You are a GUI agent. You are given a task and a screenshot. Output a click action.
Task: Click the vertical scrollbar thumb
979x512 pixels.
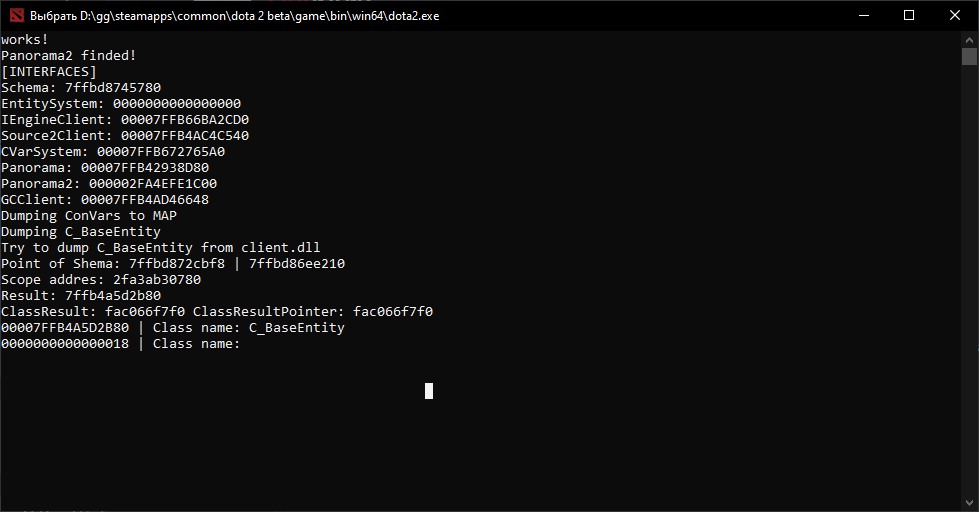coord(969,56)
